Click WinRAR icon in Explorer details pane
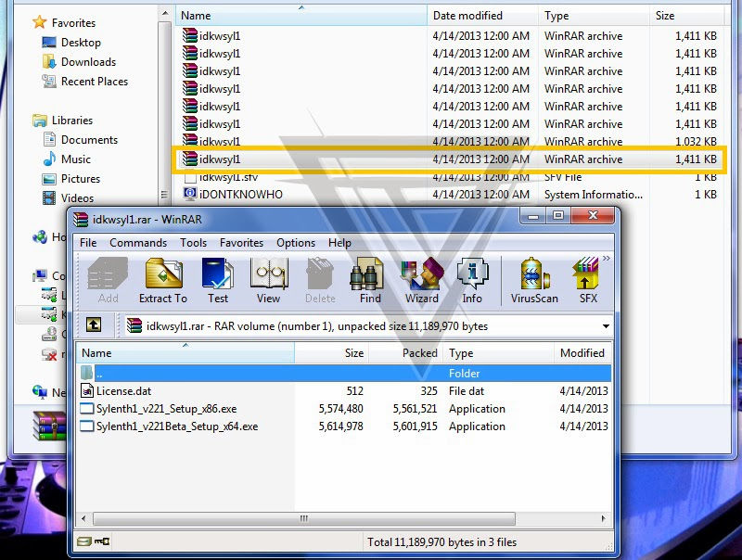Image resolution: width=742 pixels, height=560 pixels. (x=49, y=426)
